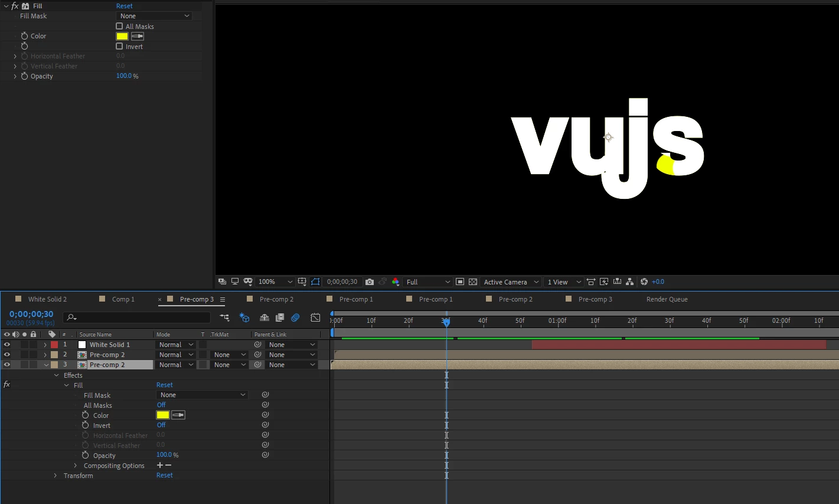Open the Render Queue tab
Image resolution: width=839 pixels, height=504 pixels.
(x=667, y=299)
